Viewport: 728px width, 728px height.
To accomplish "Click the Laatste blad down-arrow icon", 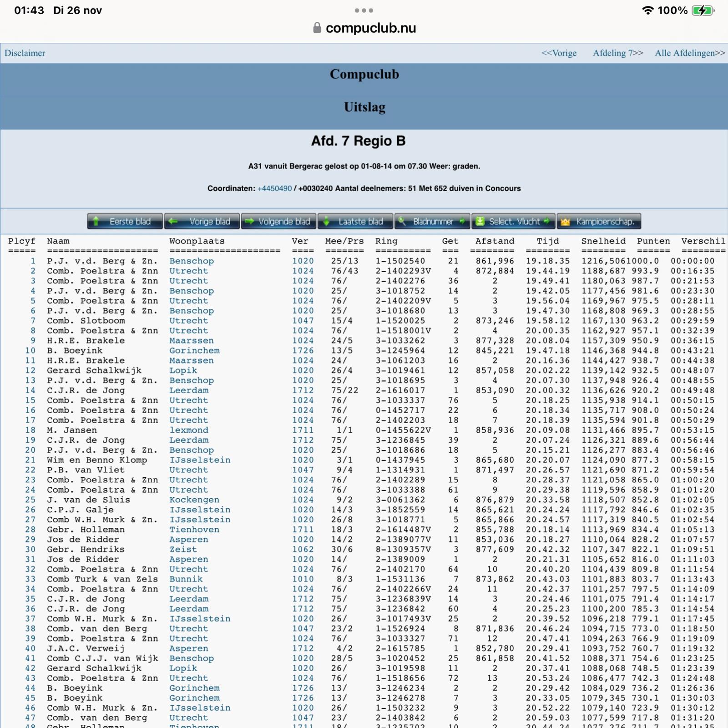I will pos(326,222).
